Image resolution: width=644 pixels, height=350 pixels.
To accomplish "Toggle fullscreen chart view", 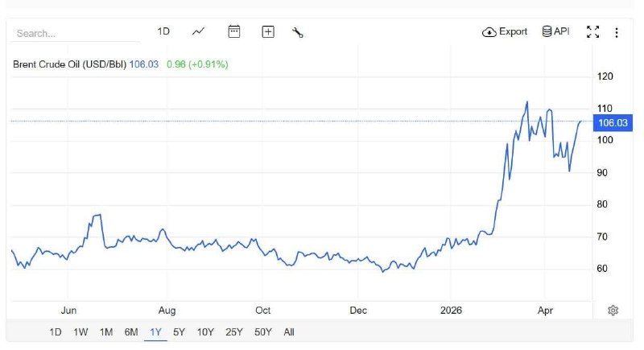I will 593,32.
